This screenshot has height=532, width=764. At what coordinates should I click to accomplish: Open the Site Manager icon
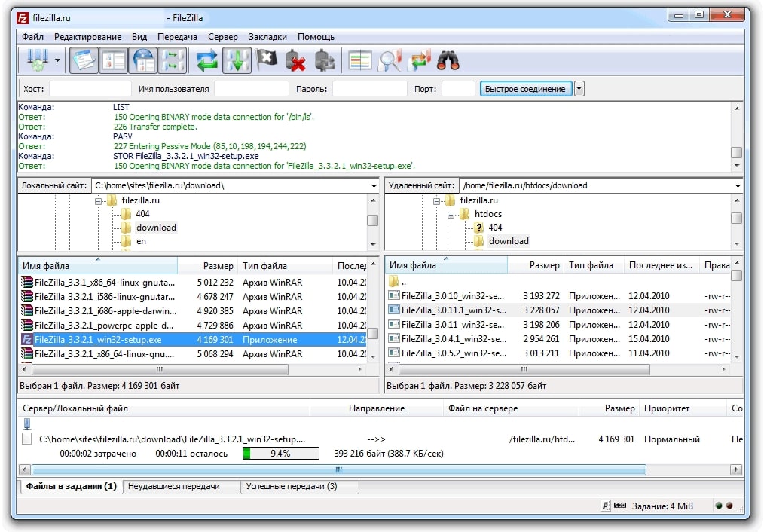click(x=37, y=60)
